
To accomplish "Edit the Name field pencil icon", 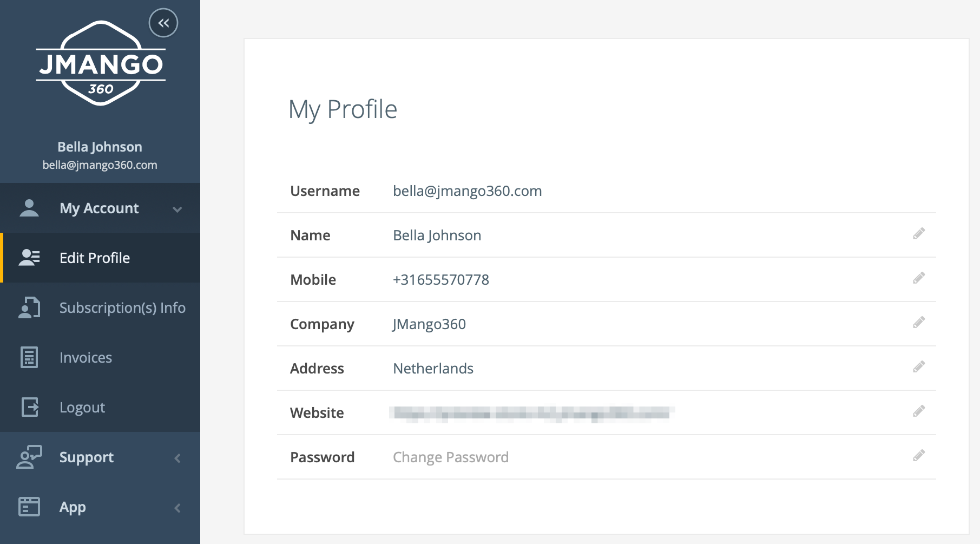I will click(919, 234).
